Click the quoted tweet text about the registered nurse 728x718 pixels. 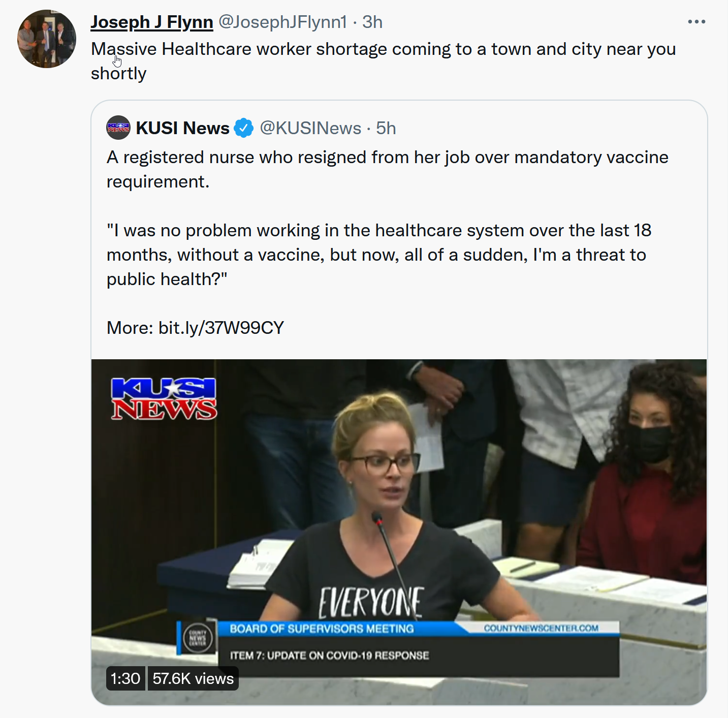[x=388, y=218]
